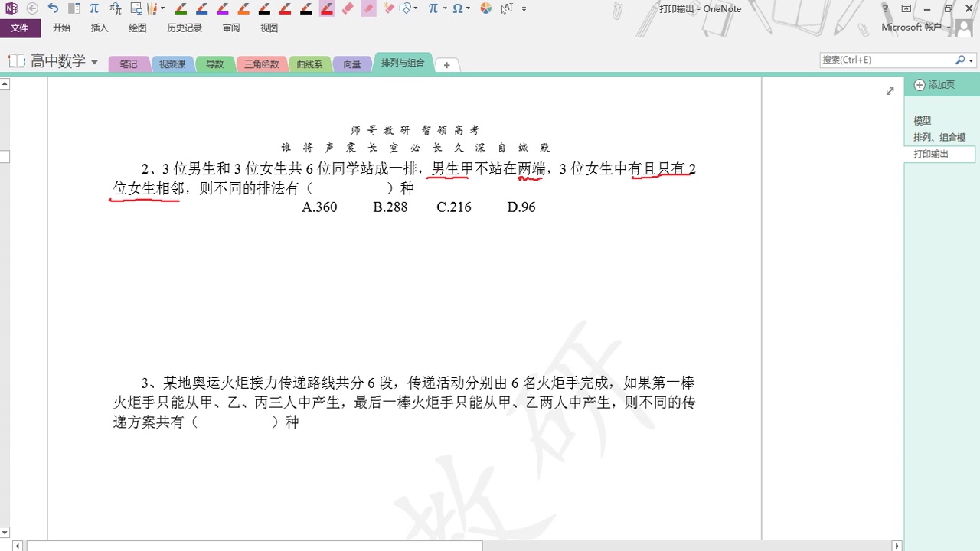Customize the Quick Access Toolbar
980x551 pixels.
click(524, 9)
